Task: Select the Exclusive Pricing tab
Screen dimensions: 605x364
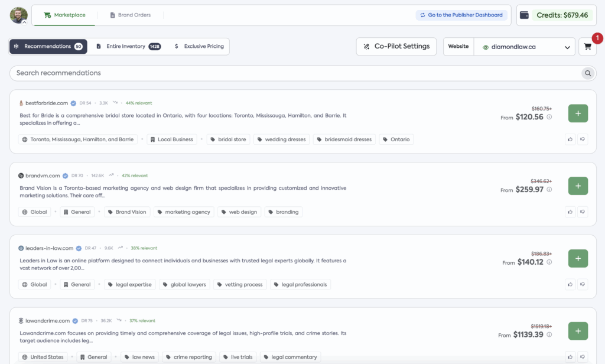Action: [199, 46]
